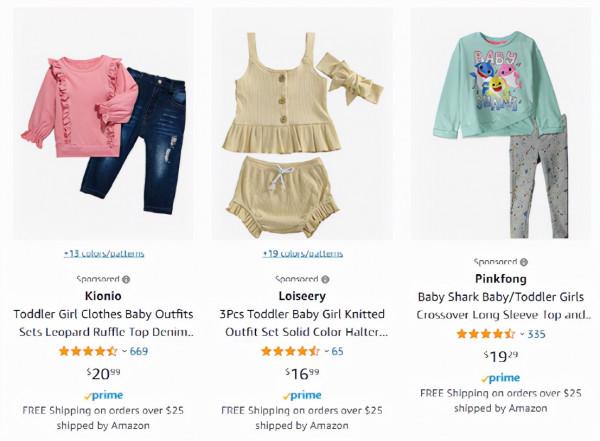Click the Prime logo under the $20.99 price

pos(103,395)
